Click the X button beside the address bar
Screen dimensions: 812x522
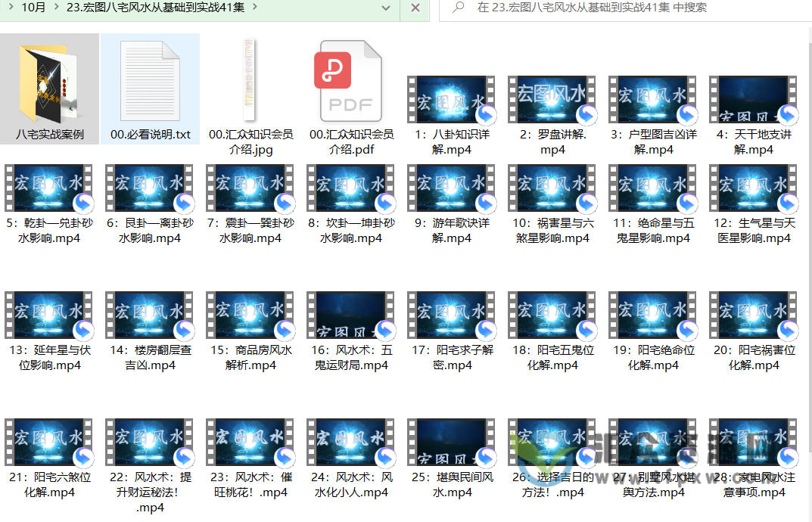click(x=415, y=8)
